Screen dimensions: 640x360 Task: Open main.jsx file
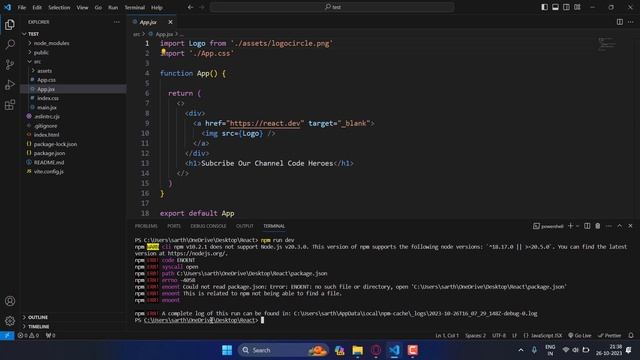coord(47,107)
